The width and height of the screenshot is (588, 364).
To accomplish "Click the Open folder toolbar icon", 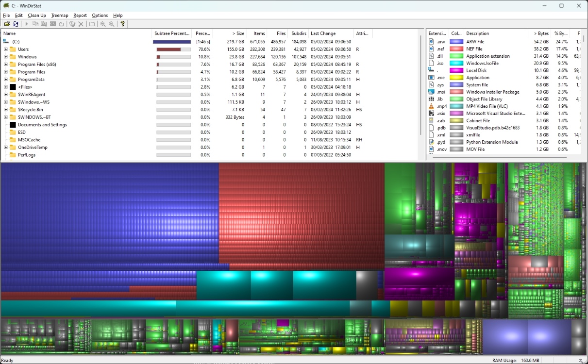I will coord(7,24).
